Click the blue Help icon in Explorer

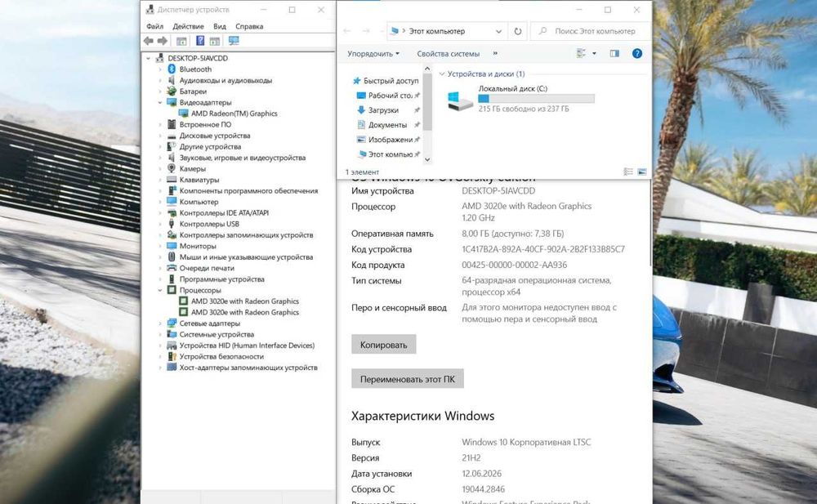(x=636, y=53)
